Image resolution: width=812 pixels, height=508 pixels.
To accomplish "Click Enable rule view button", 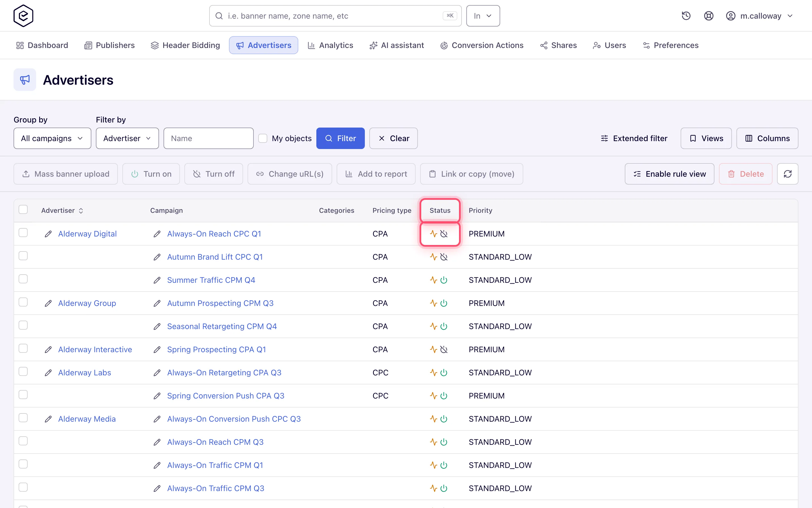I will (x=669, y=174).
